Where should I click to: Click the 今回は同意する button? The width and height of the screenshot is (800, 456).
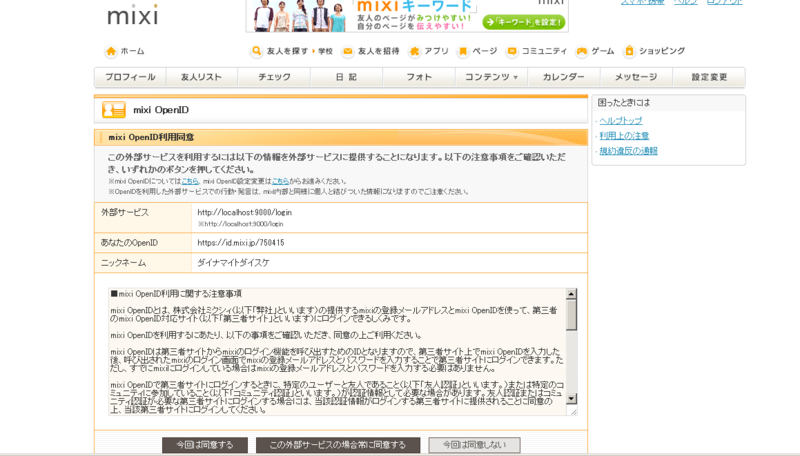tap(205, 445)
